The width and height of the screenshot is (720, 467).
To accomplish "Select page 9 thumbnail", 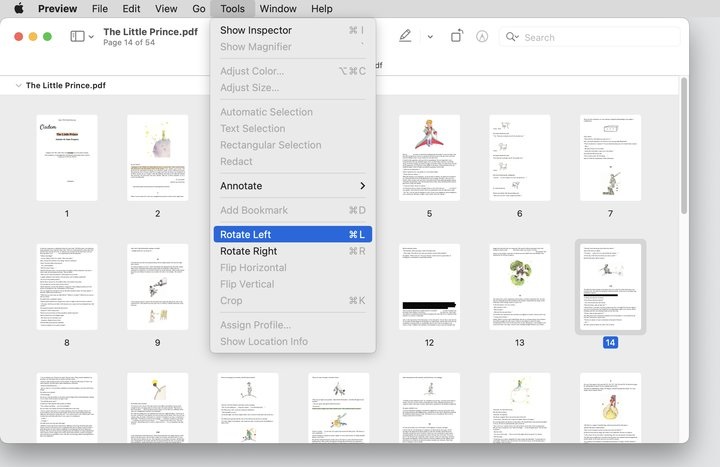I will coord(158,287).
